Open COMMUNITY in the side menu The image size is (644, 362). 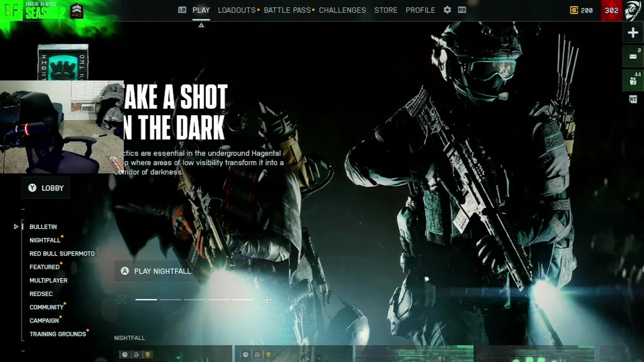pyautogui.click(x=46, y=307)
